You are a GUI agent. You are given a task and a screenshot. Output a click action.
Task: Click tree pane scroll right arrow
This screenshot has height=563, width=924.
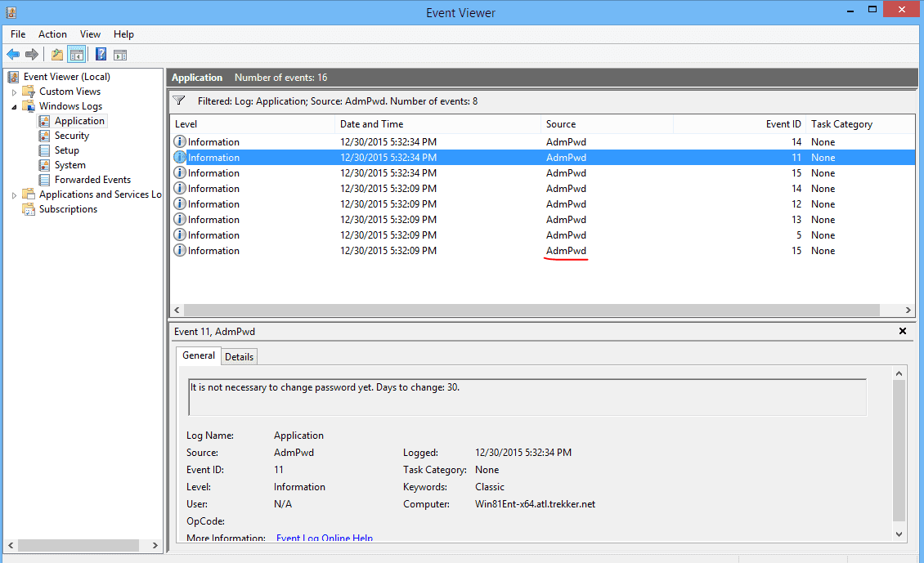tap(155, 545)
